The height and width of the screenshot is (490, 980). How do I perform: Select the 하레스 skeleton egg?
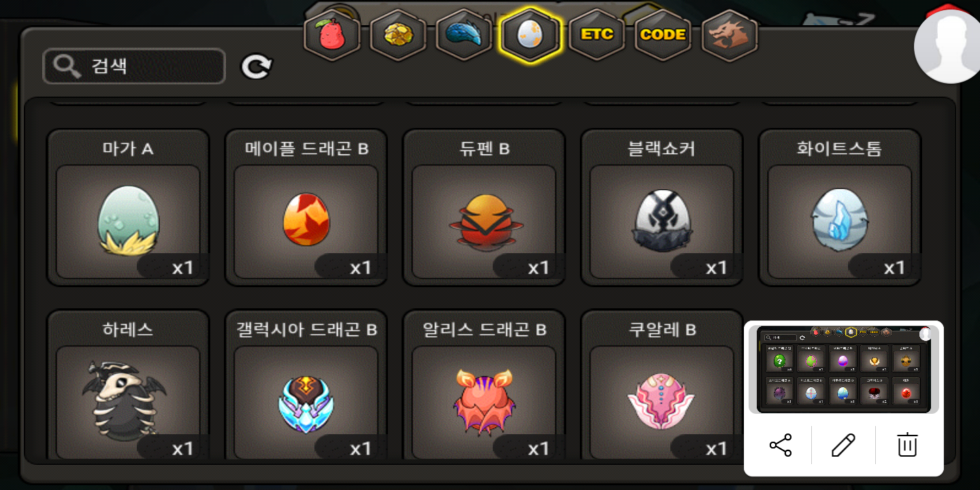pos(128,385)
